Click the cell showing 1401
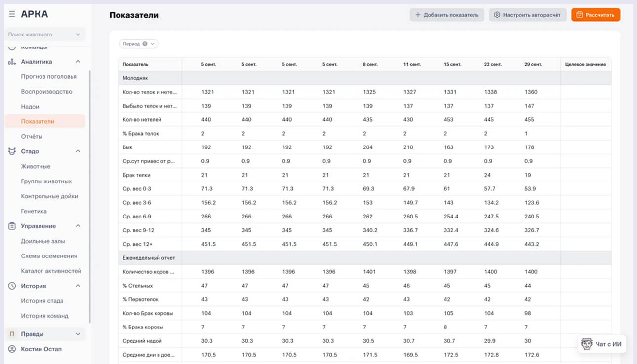 coord(369,272)
